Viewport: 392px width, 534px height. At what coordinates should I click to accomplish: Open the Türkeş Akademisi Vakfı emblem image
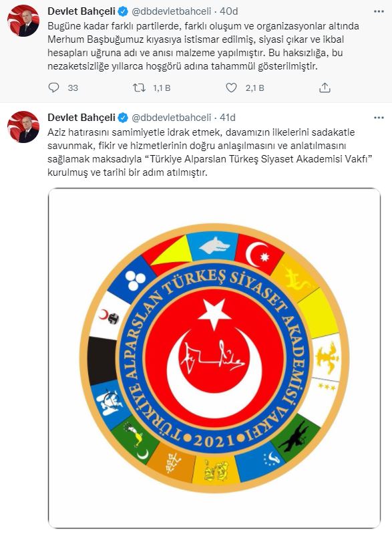pyautogui.click(x=214, y=358)
